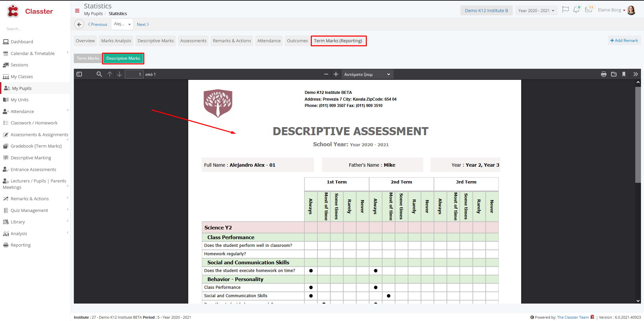Click the scrollbar up arrow

[638, 83]
